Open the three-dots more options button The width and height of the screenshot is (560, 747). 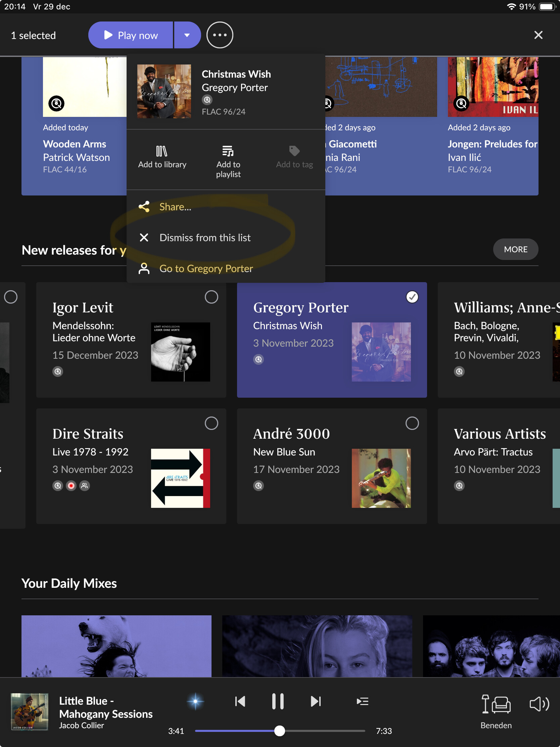click(220, 35)
